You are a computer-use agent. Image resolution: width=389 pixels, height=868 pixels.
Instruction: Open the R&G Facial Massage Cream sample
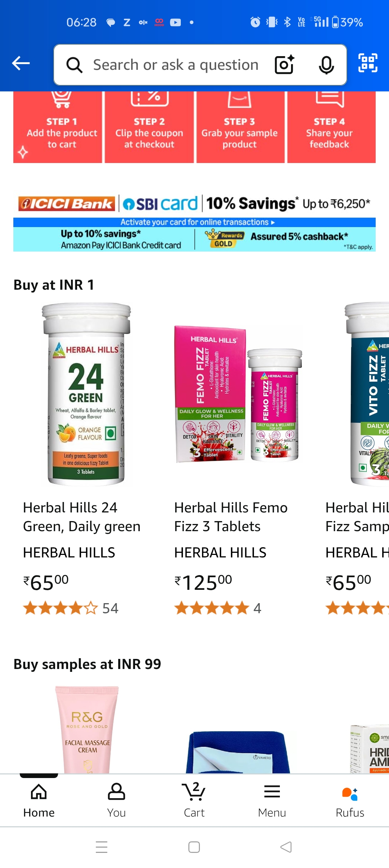(87, 729)
